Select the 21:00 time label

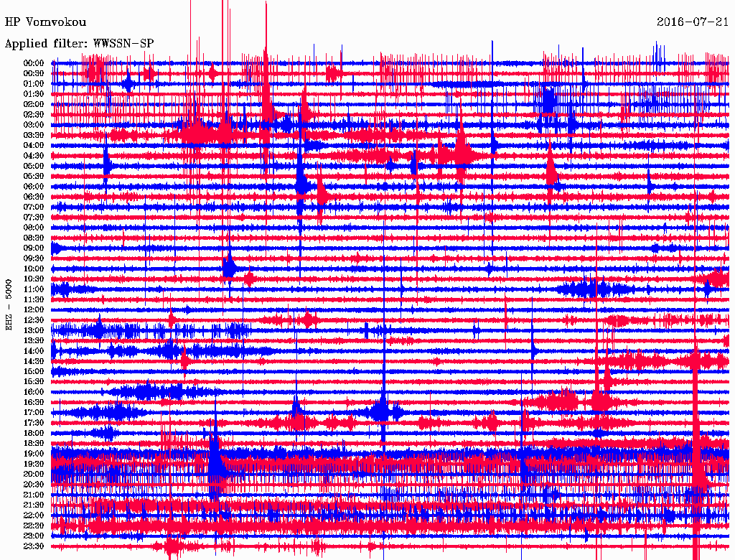[x=34, y=495]
